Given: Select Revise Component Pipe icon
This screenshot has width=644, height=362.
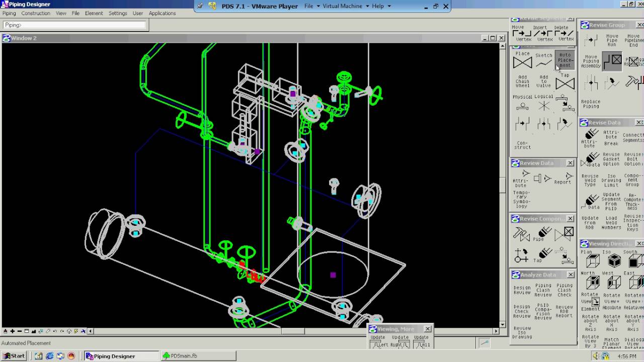Looking at the screenshot, I should point(542,234).
